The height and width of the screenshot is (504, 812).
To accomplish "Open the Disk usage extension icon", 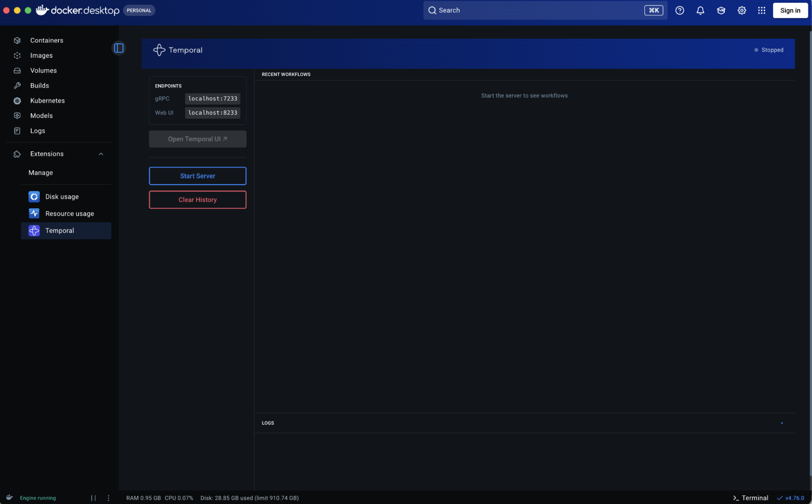I will tap(34, 196).
